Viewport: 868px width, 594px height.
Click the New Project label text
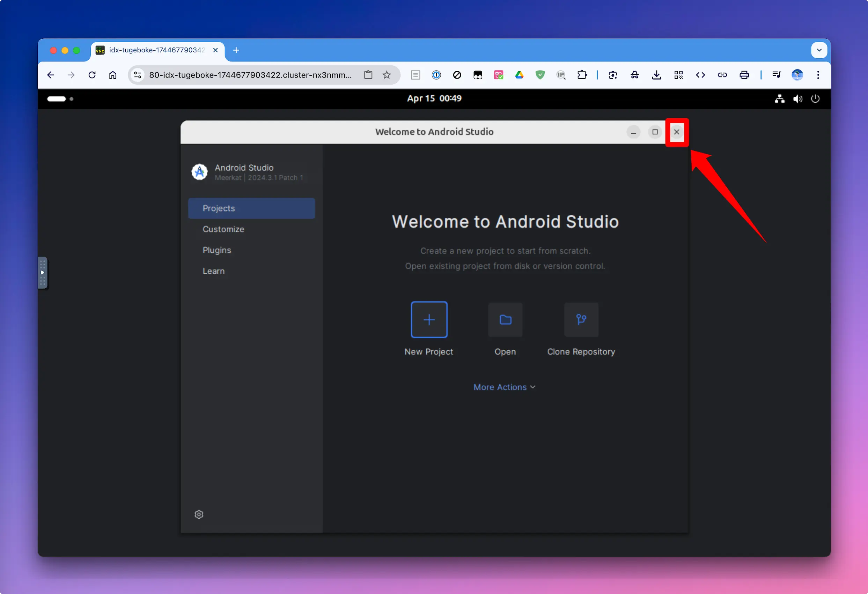(429, 352)
